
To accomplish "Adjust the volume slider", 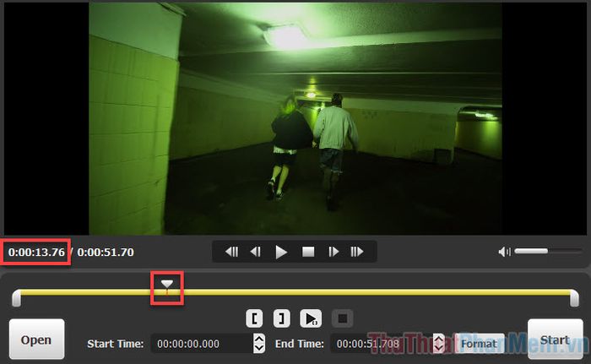I will point(548,251).
